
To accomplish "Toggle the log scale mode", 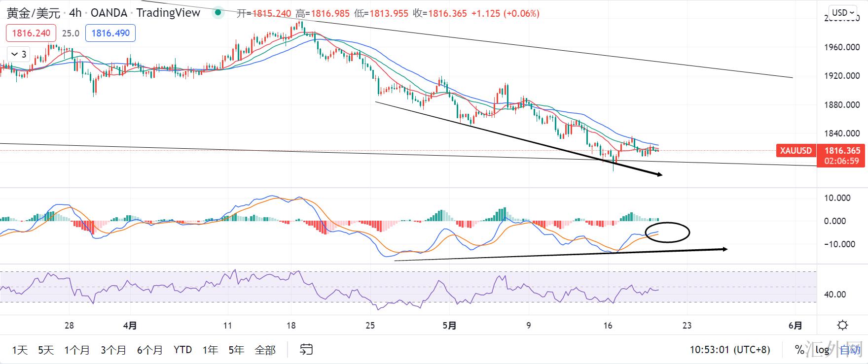I will tap(822, 350).
